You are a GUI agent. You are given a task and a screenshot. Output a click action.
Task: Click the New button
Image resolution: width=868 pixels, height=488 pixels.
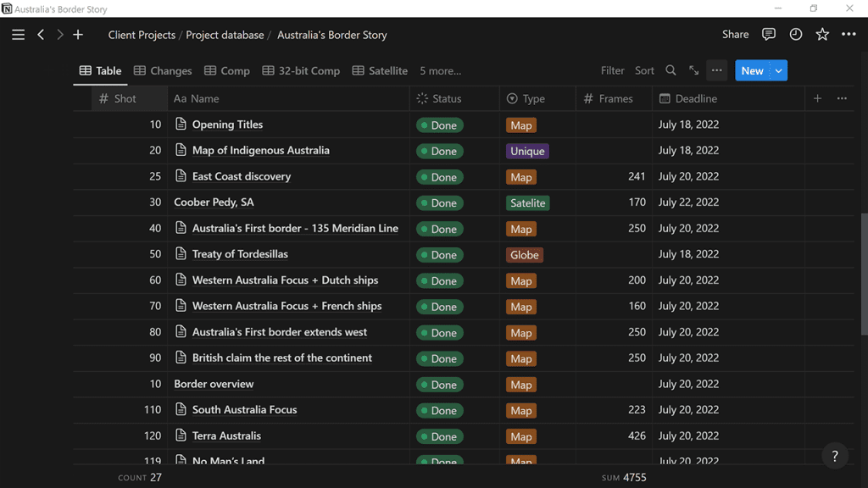[x=753, y=71]
